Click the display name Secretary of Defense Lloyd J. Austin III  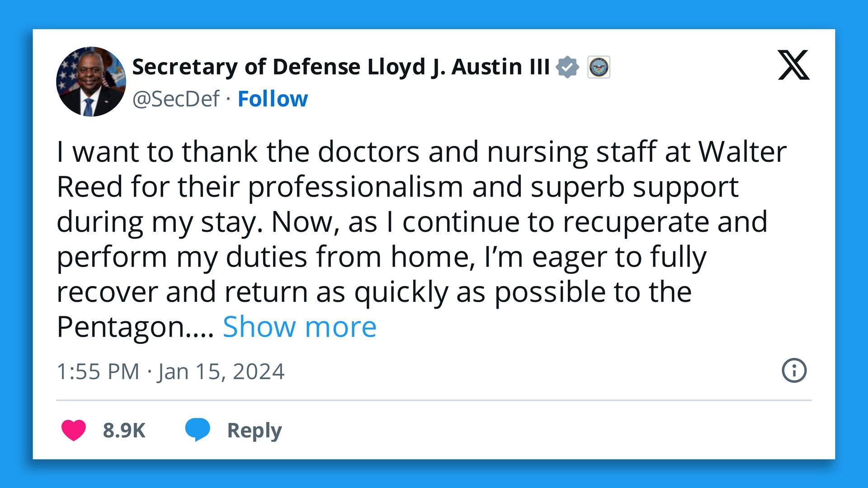point(341,67)
